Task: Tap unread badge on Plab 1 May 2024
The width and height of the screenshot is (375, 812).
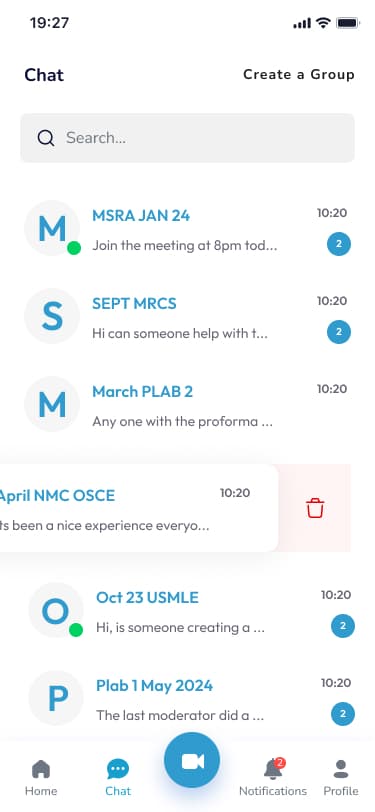Action: click(x=343, y=714)
